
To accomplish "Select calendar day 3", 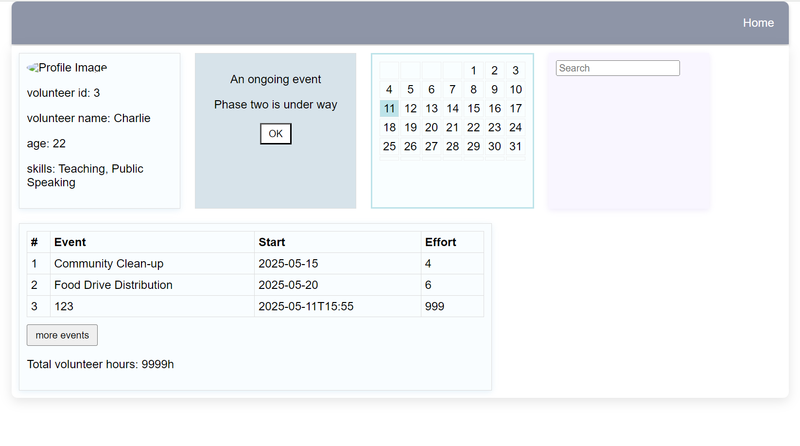I will tap(515, 70).
